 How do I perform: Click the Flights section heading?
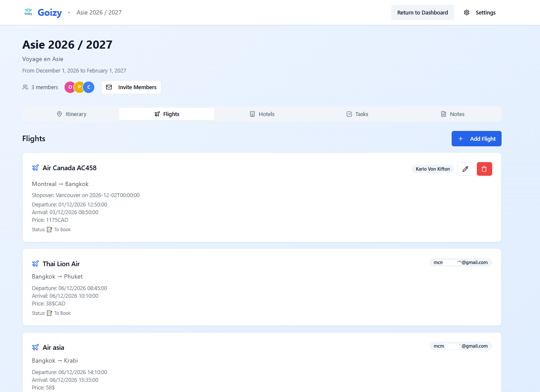(x=34, y=139)
